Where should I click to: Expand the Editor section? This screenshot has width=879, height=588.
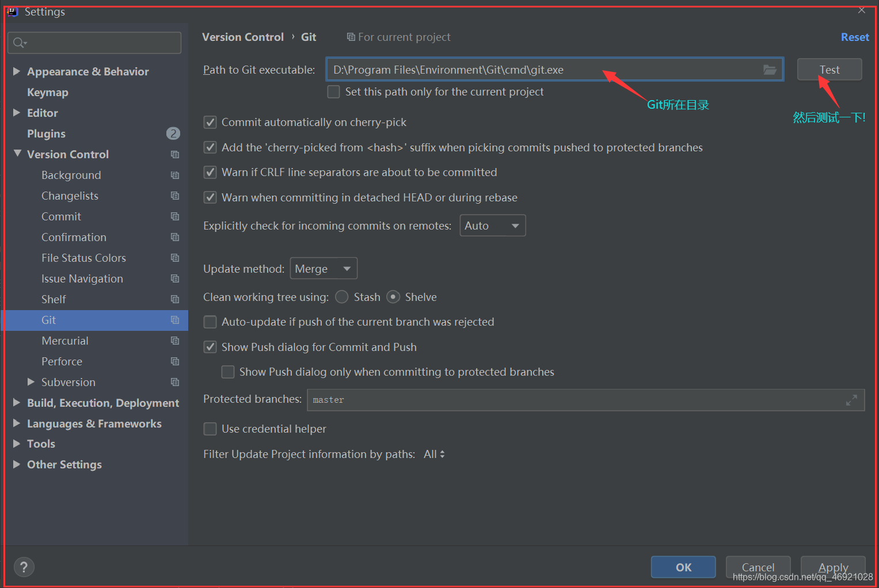tap(17, 113)
